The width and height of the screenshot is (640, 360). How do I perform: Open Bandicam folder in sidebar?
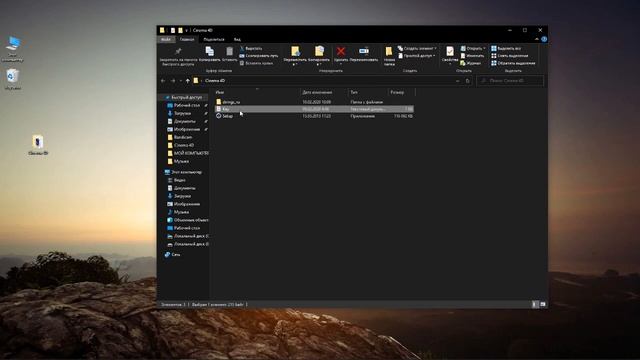(182, 137)
